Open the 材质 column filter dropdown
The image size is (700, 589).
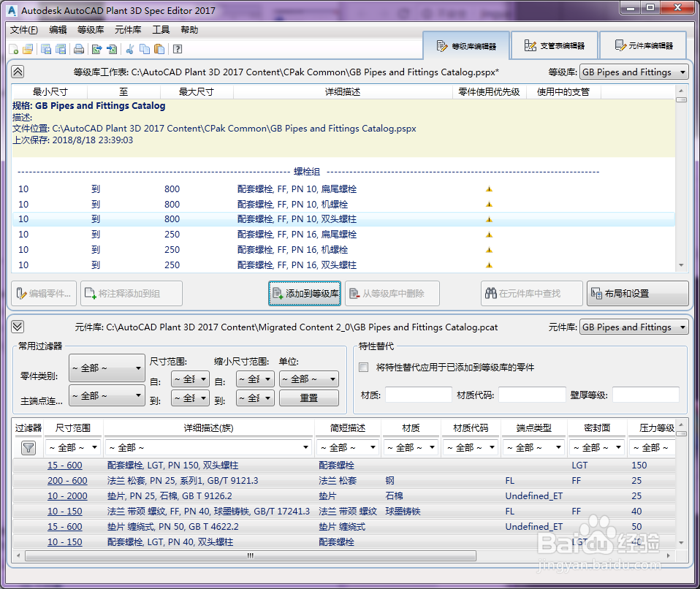410,447
